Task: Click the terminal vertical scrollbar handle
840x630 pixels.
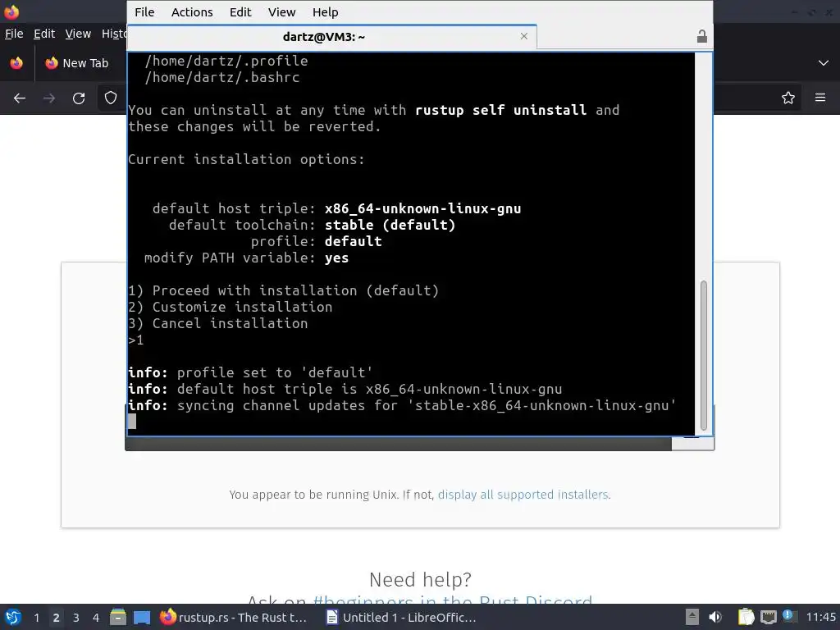Action: (703, 355)
